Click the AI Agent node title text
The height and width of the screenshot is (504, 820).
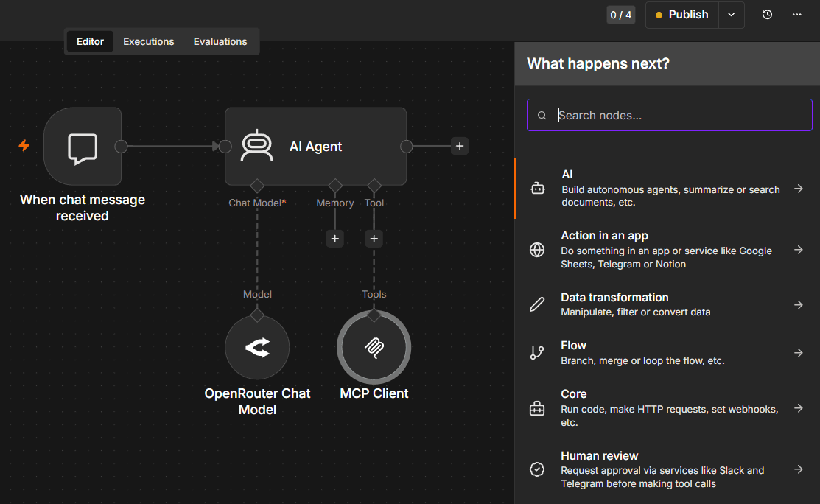[316, 147]
